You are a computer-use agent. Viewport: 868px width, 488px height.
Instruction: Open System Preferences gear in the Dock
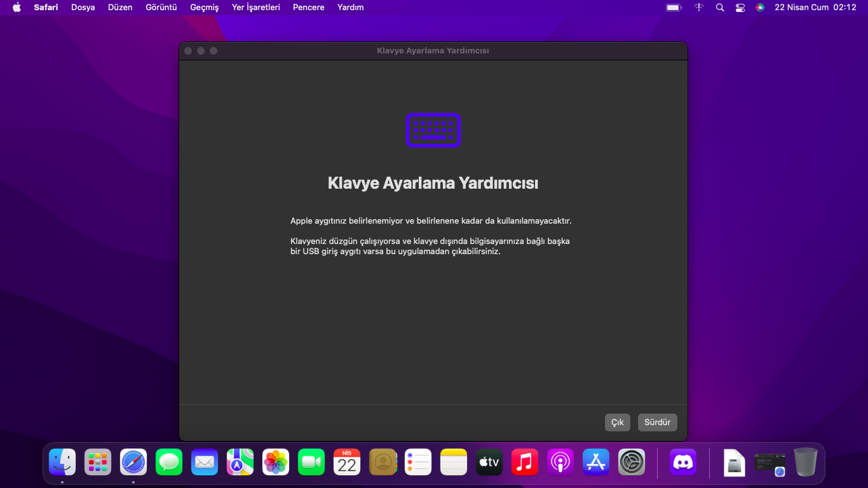coord(632,462)
